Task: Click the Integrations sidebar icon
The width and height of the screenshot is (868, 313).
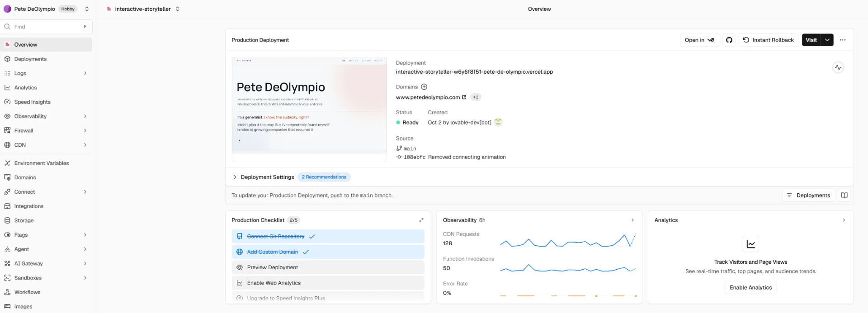Action: [x=7, y=206]
